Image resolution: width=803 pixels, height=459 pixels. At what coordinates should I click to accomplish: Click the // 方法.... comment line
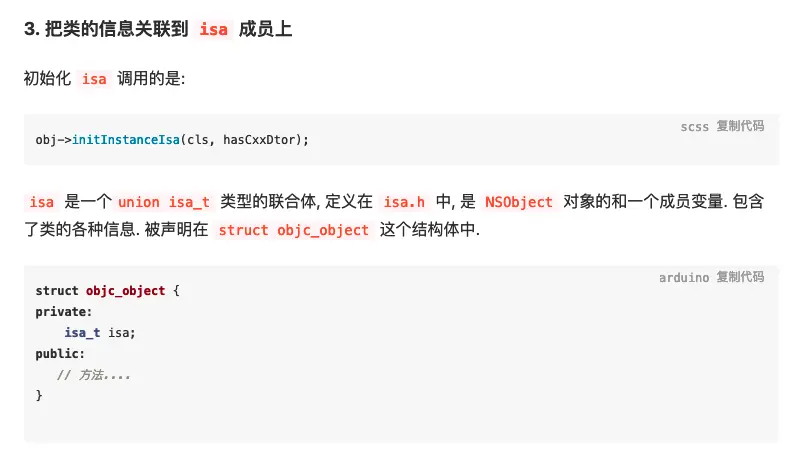point(94,375)
